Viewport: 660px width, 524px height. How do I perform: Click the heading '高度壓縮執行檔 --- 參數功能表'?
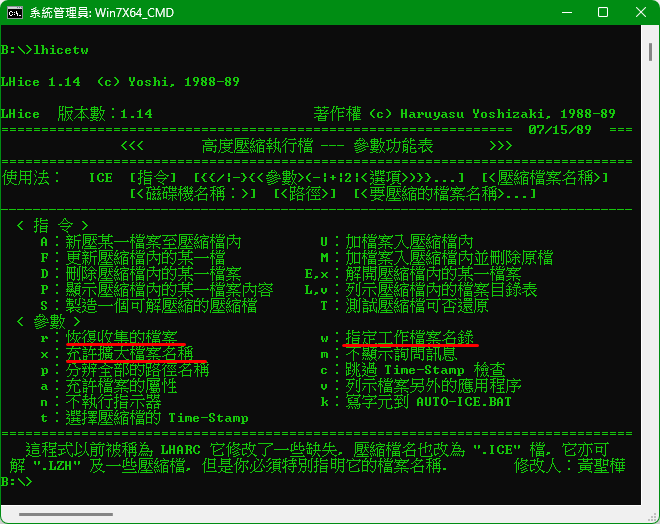[x=317, y=146]
